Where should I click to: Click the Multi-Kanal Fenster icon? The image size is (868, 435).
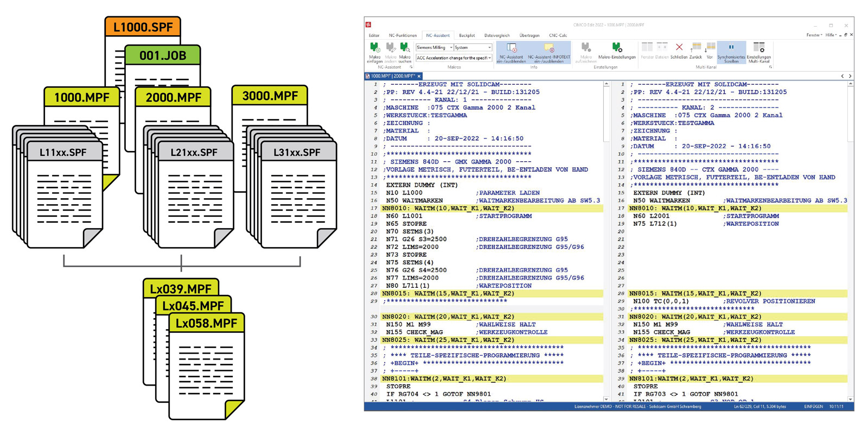point(647,47)
